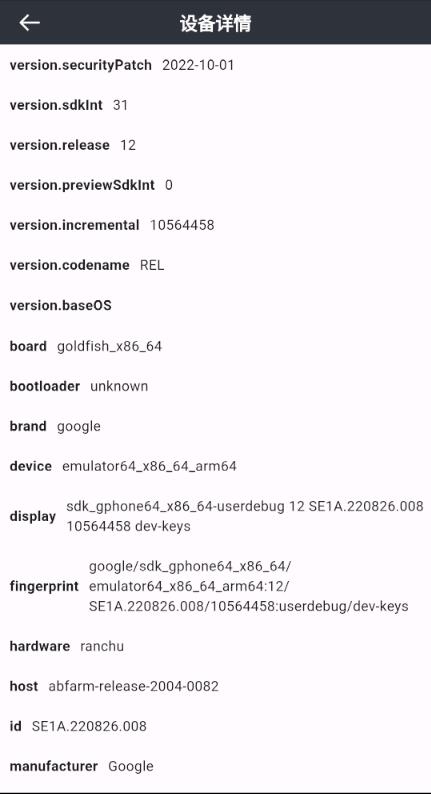This screenshot has height=794, width=431.
Task: Tap the back arrow icon
Action: [x=29, y=22]
